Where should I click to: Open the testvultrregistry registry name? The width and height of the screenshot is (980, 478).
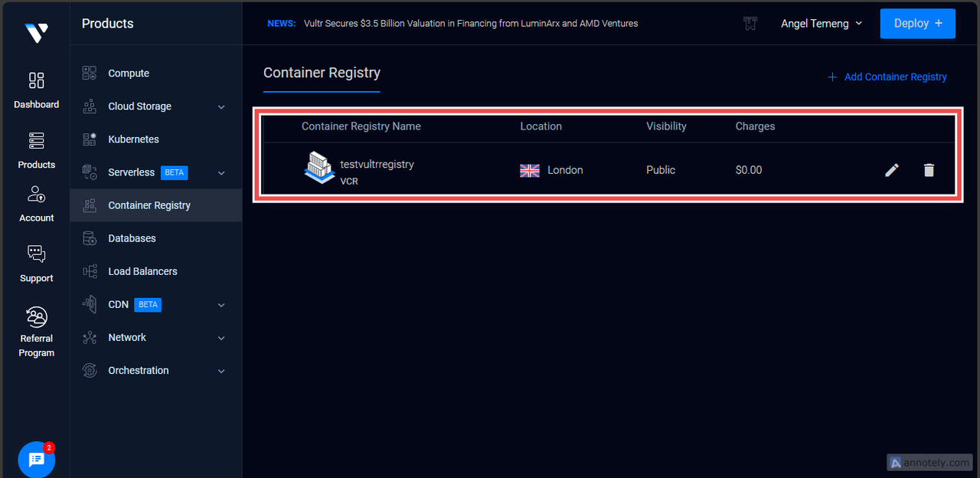[x=377, y=164]
